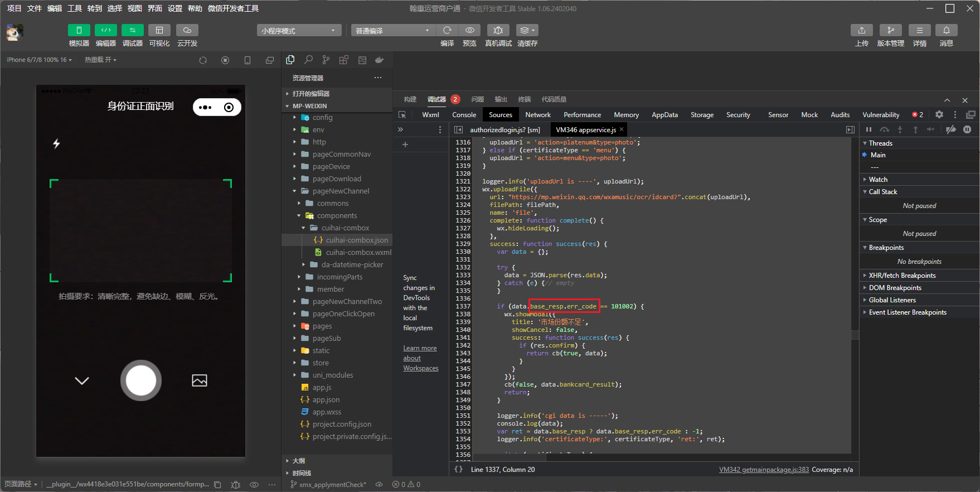Switch to the Network tab
Image resolution: width=980 pixels, height=492 pixels.
(x=537, y=114)
